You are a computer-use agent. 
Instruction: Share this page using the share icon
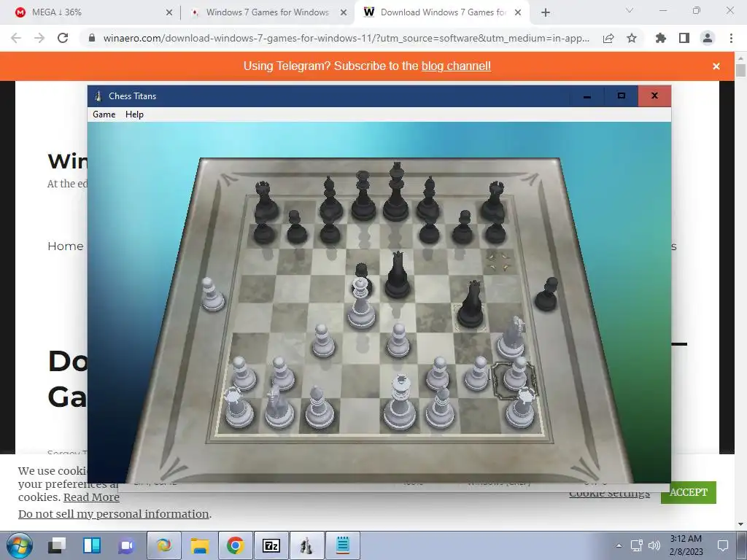point(608,38)
